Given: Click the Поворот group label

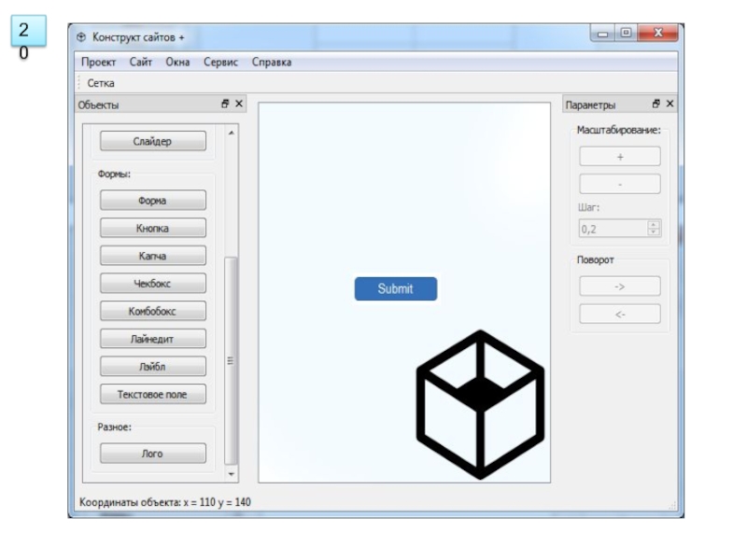Looking at the screenshot, I should (595, 260).
